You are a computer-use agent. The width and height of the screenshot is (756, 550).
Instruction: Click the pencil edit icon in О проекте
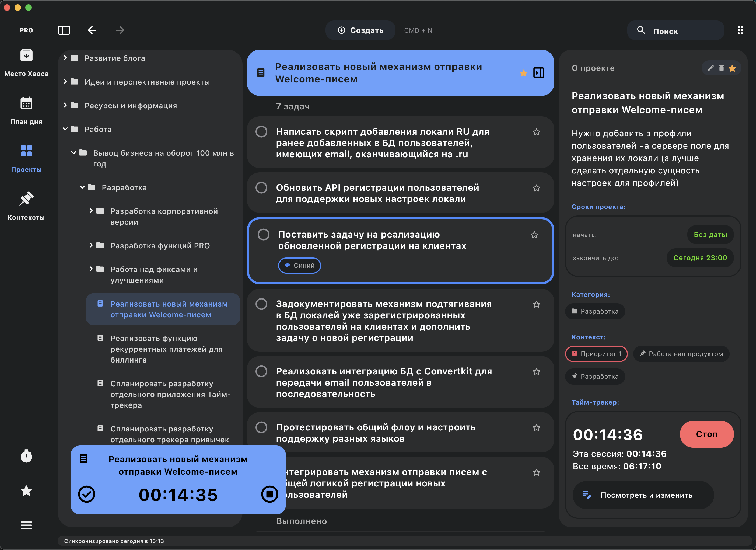click(710, 68)
